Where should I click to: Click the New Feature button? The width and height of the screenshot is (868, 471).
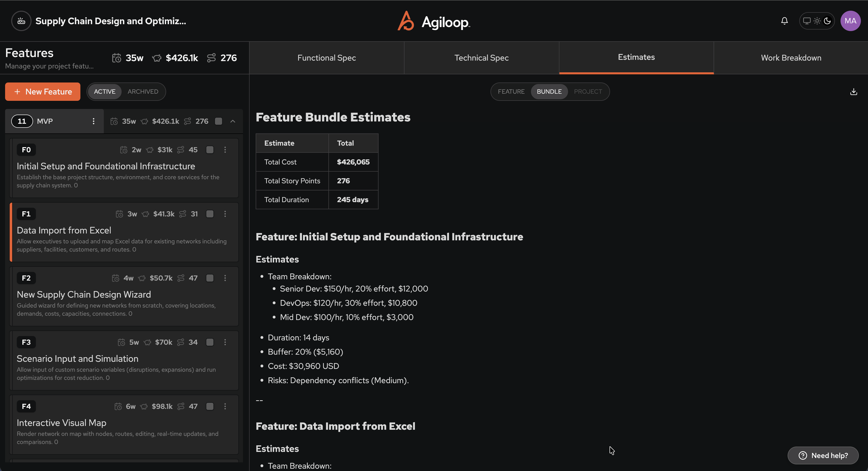coord(43,92)
